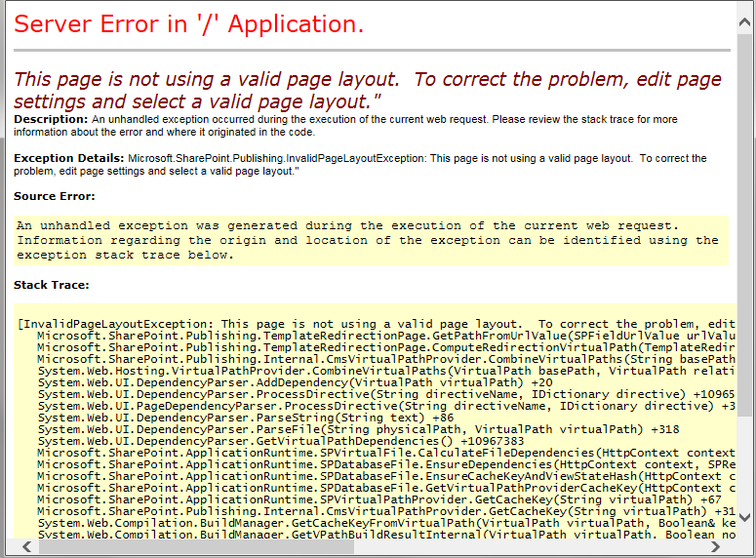756x558 pixels.
Task: Click the 'PageDependencyParser.ProcessDirective' line
Action: tap(386, 406)
